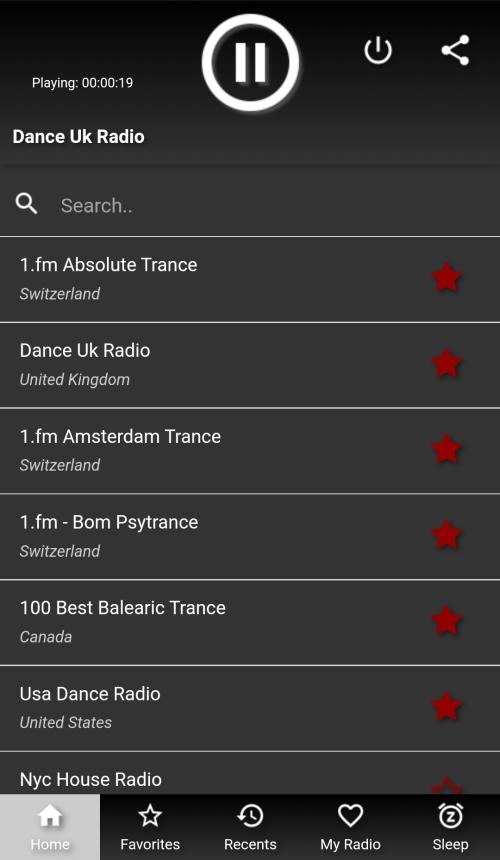This screenshot has width=500, height=860.
Task: Toggle favorite star for 1.fm Amsterdam Trance
Action: [x=446, y=449]
